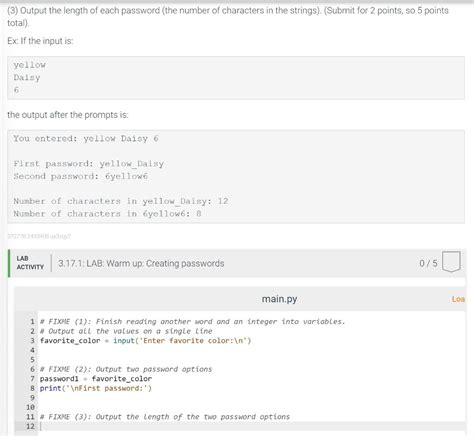Click 'Number of characters in 6yellow6: 8' line
The image size is (474, 436).
(x=107, y=214)
